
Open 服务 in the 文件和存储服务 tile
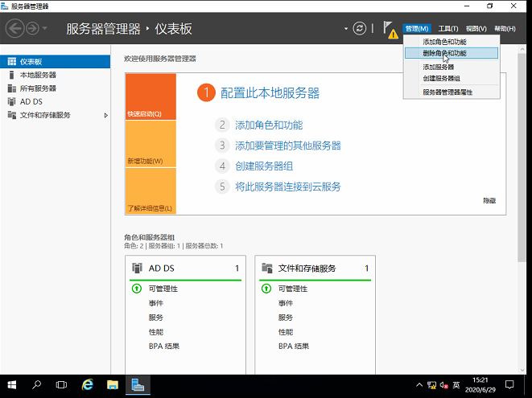tap(286, 318)
